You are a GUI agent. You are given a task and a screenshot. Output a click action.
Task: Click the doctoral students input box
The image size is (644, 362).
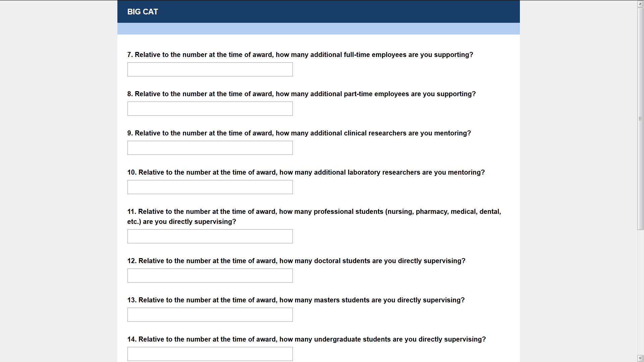pyautogui.click(x=210, y=276)
